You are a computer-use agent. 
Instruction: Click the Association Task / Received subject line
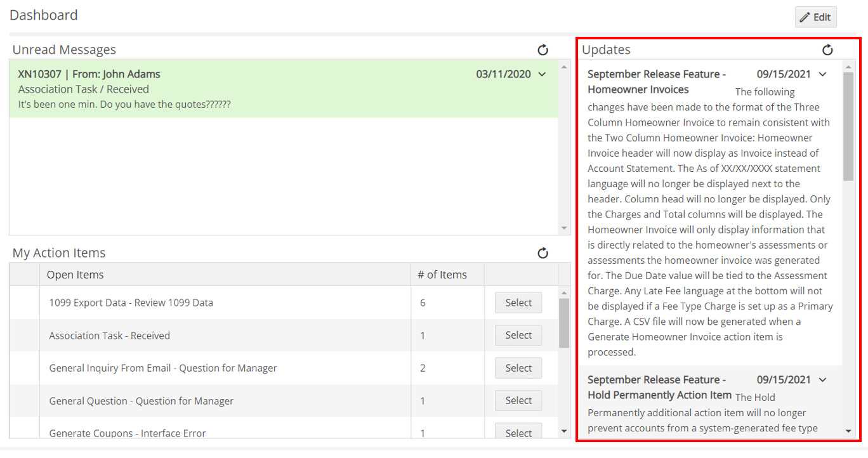point(84,89)
